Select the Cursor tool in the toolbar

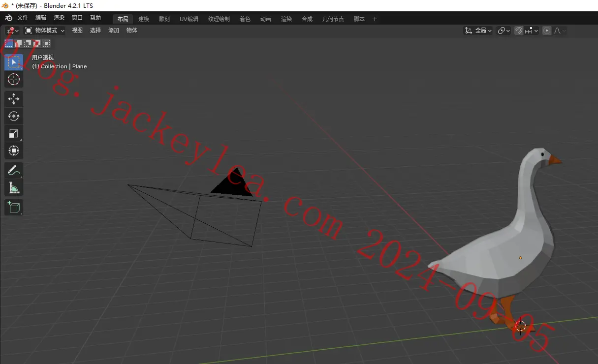(x=14, y=79)
